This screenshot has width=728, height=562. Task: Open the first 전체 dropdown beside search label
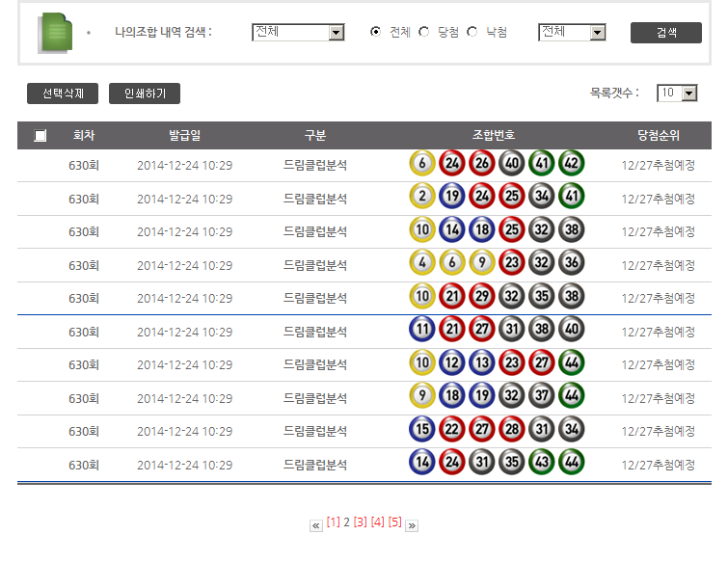(x=297, y=33)
